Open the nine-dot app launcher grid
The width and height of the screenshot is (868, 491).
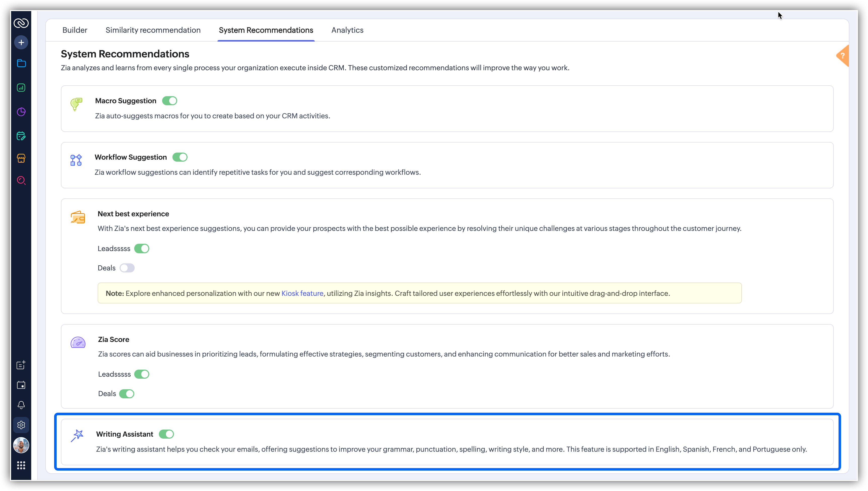[21, 466]
